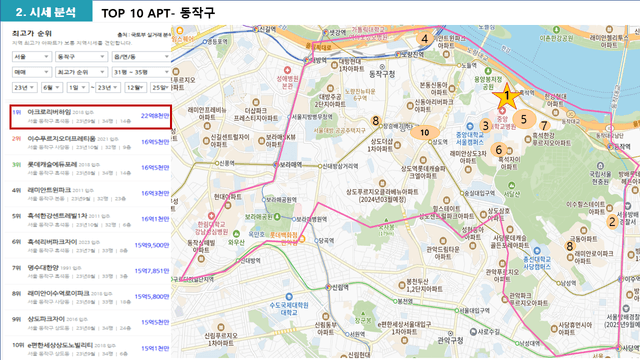This screenshot has height=360, width=640.
Task: Click the 국립서울현충원 landmark icon
Action: [x=600, y=166]
